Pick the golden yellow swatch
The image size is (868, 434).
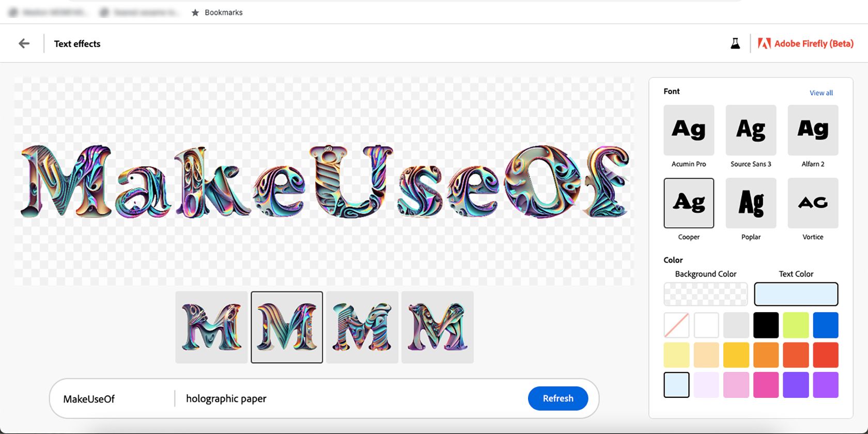click(x=736, y=355)
